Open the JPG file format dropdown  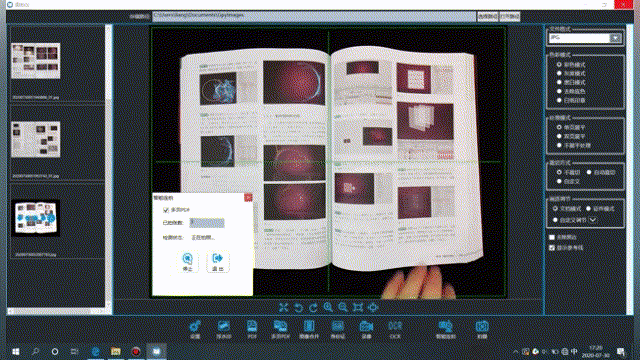coord(615,38)
